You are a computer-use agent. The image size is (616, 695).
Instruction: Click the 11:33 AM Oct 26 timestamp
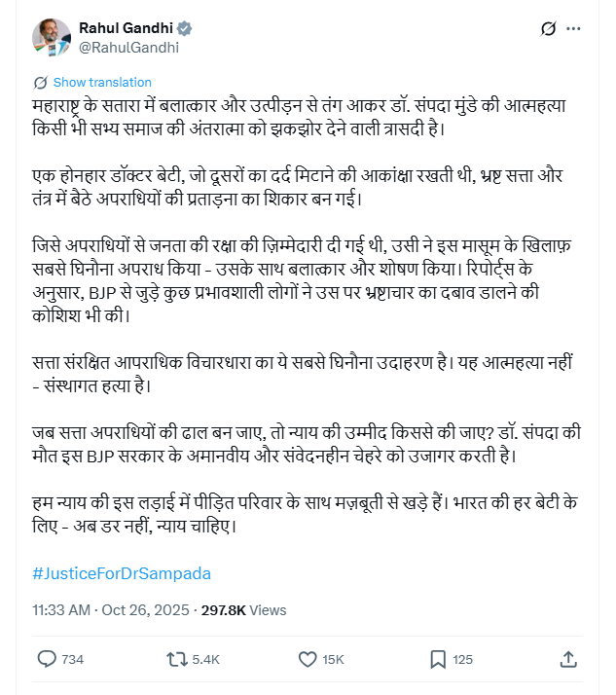click(111, 610)
